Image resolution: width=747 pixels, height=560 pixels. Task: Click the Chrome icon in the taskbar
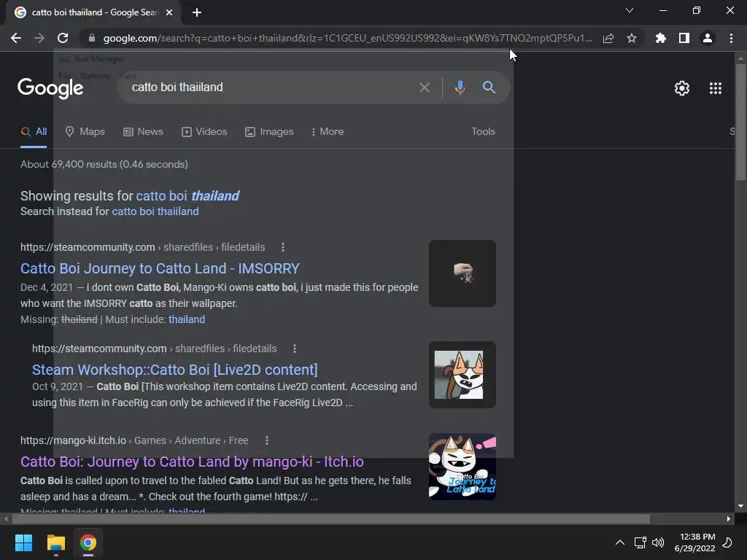[88, 542]
